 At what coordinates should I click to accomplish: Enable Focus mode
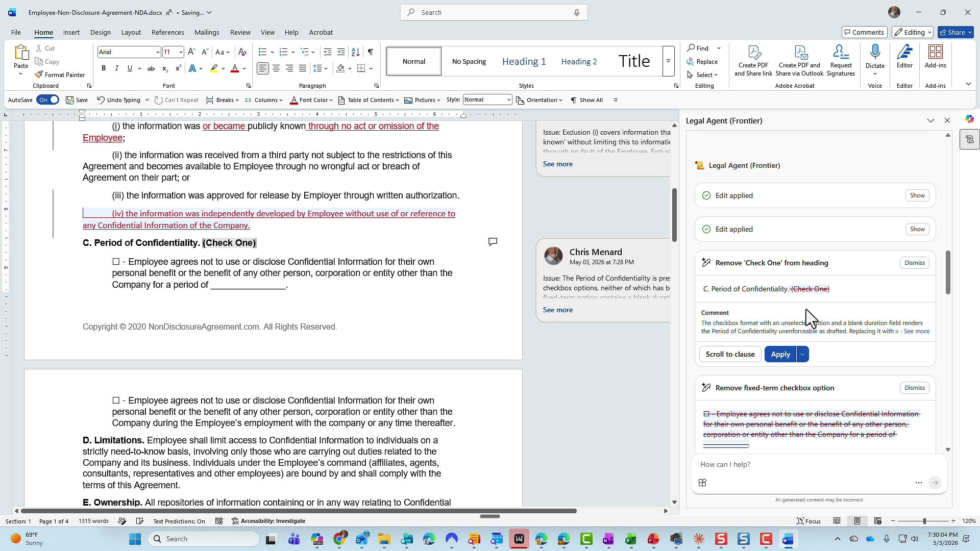pyautogui.click(x=809, y=521)
